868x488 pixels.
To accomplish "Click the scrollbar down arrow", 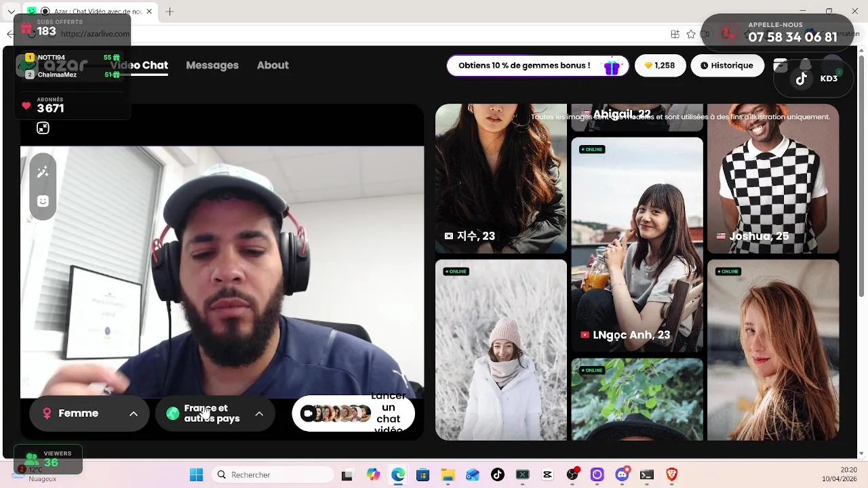I will click(x=862, y=453).
